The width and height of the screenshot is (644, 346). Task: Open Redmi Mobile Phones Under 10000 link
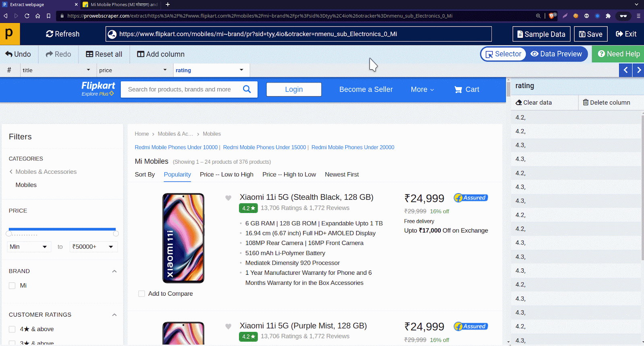click(176, 148)
